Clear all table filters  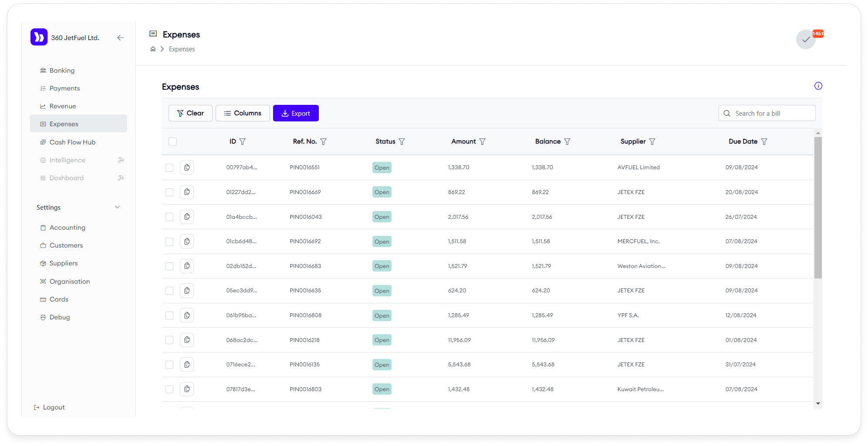coord(190,113)
